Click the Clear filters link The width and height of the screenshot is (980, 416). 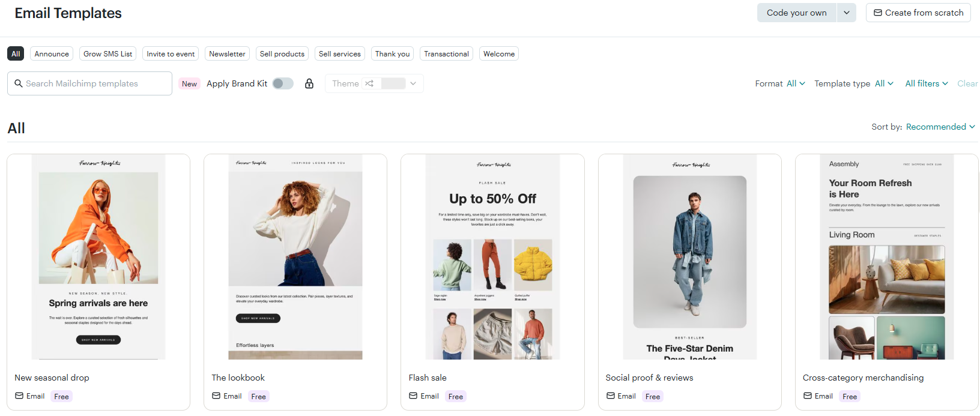(x=967, y=83)
